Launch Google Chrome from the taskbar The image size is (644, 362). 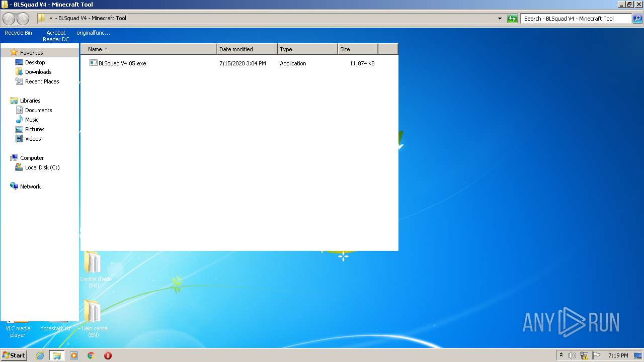91,355
